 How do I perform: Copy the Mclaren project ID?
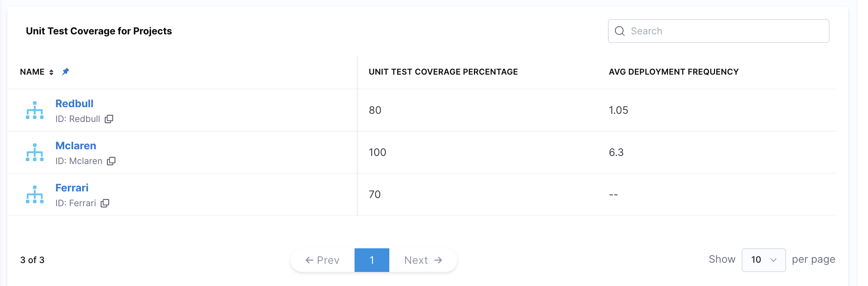pos(112,161)
